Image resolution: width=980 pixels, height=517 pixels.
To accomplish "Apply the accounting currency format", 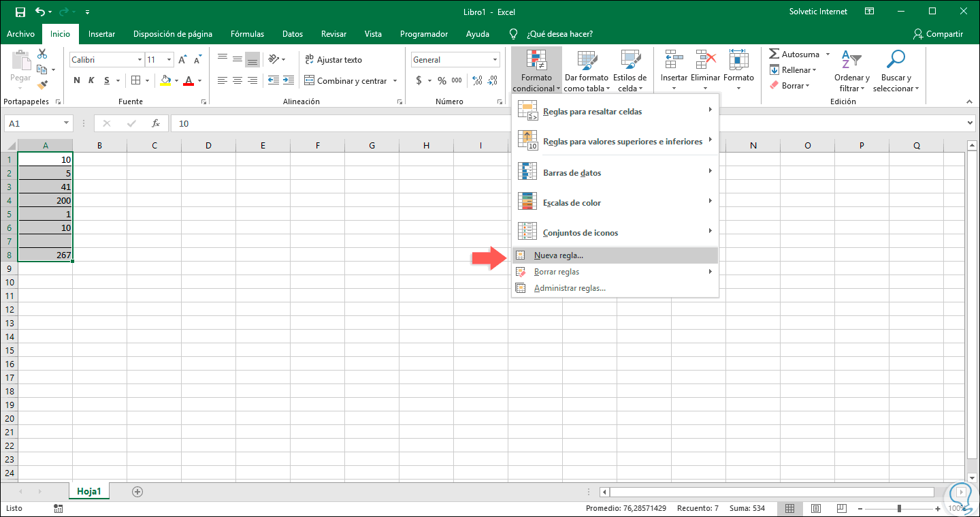I will [x=419, y=80].
